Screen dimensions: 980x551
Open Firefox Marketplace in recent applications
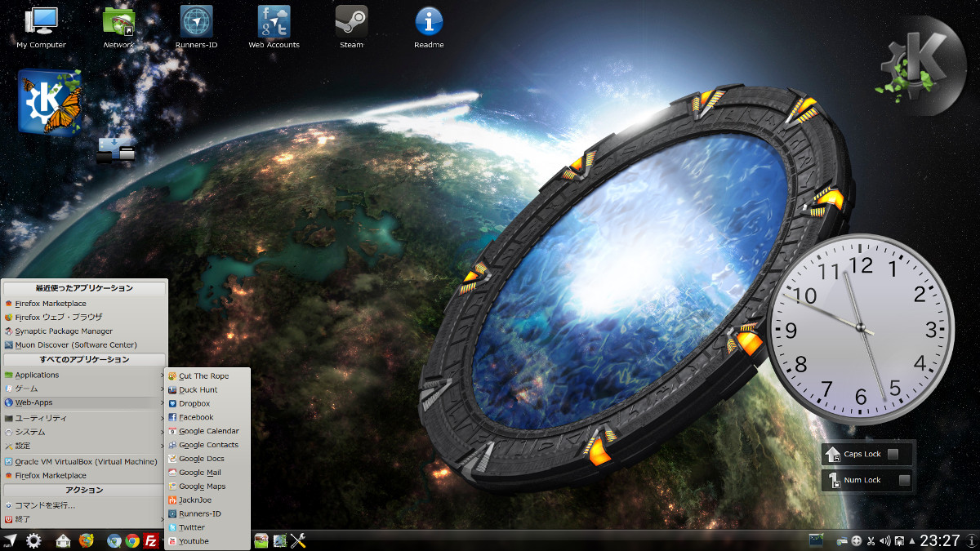click(85, 304)
